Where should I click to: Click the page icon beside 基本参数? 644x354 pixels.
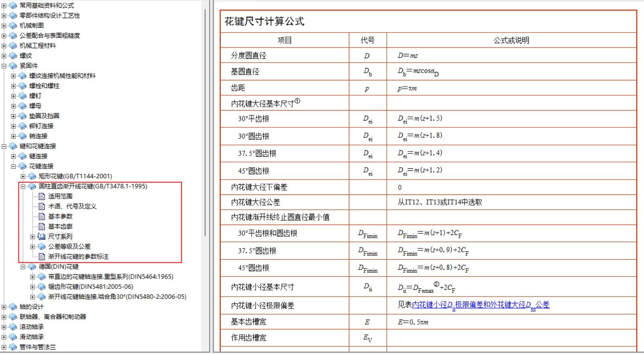(x=42, y=217)
